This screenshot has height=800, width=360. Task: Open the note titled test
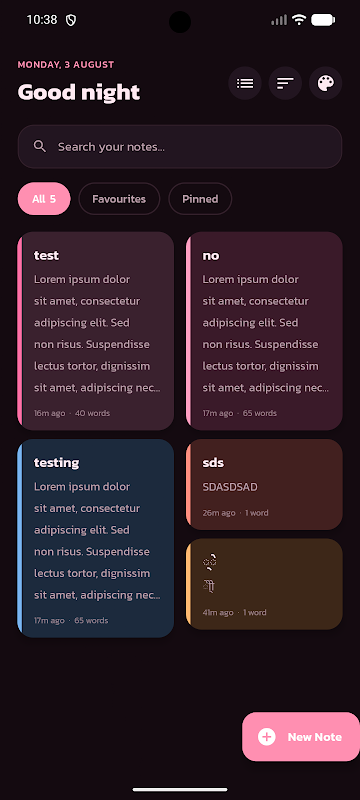[96, 331]
